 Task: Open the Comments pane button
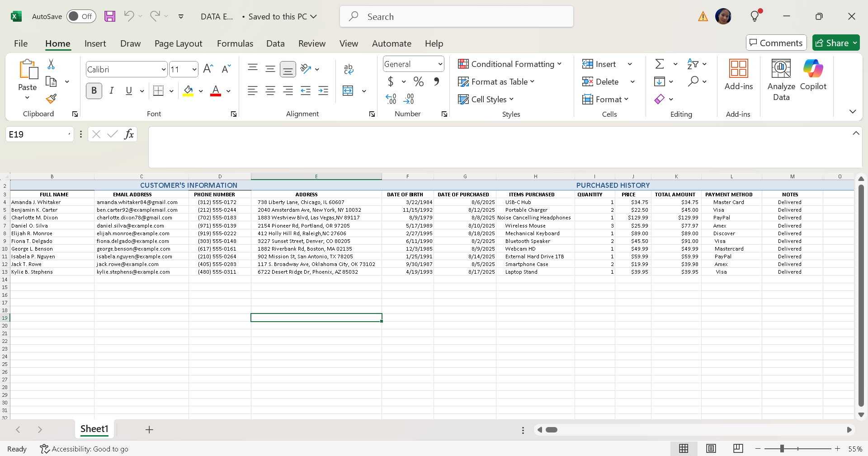[776, 43]
